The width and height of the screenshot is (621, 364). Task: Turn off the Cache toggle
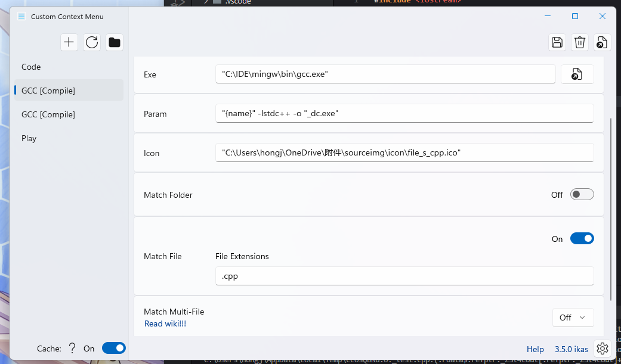click(113, 348)
